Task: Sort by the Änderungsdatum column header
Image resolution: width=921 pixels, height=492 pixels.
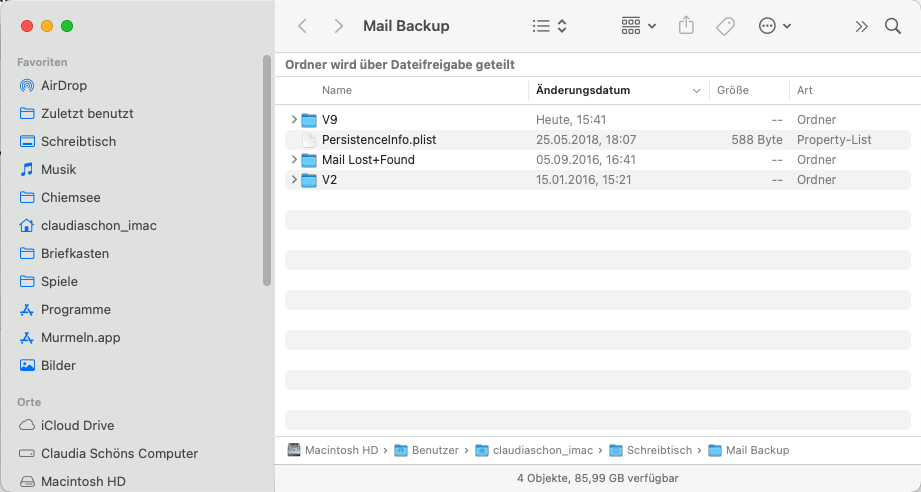Action: coord(583,90)
